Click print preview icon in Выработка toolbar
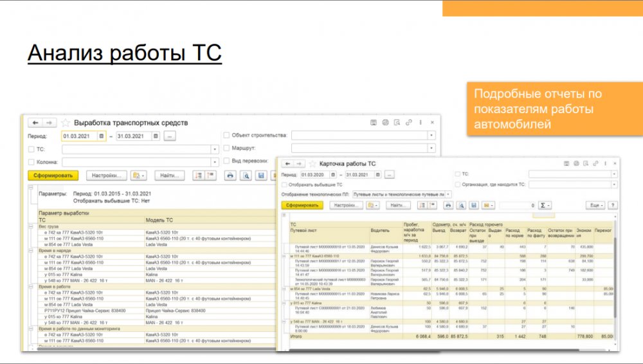This screenshot has width=643, height=364. tap(246, 175)
